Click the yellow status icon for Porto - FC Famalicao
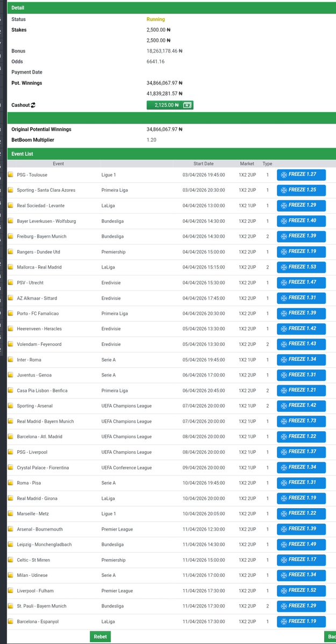 point(11,313)
